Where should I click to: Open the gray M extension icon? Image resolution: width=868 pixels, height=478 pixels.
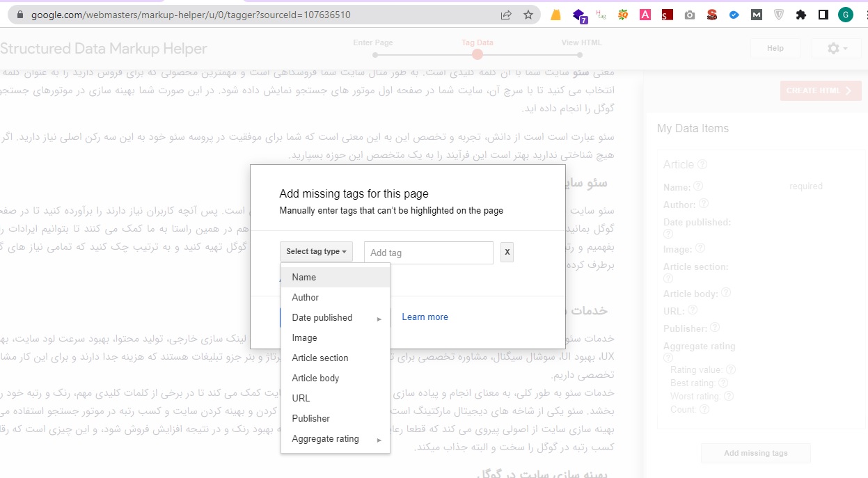point(756,15)
